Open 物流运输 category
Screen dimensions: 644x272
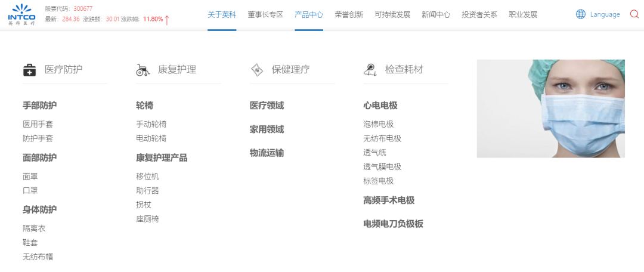click(x=267, y=153)
